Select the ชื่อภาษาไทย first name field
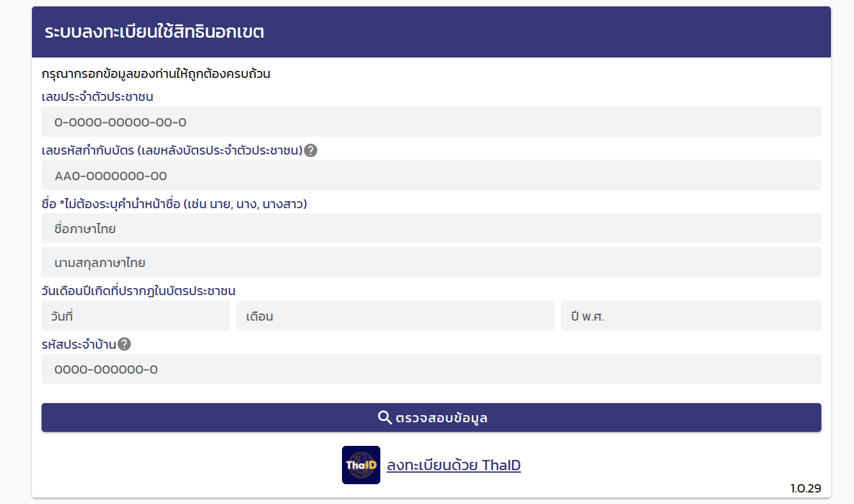854x504 pixels. coord(431,229)
